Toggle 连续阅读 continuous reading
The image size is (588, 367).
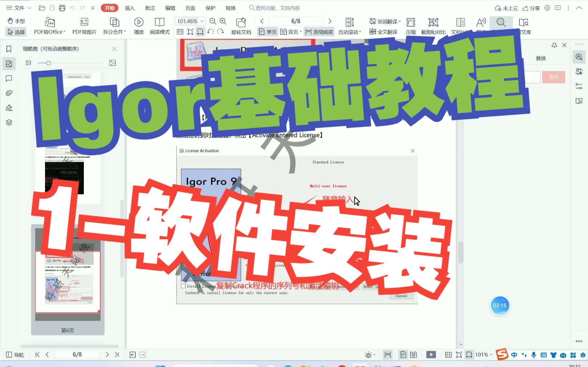pyautogui.click(x=319, y=32)
